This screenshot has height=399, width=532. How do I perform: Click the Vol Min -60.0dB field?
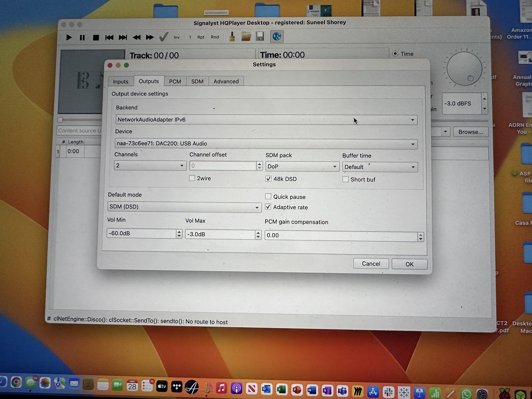click(141, 233)
